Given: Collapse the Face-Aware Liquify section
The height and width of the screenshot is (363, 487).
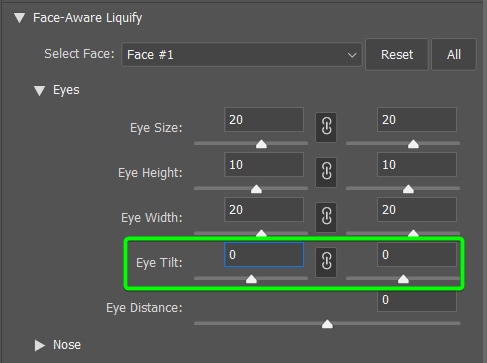Looking at the screenshot, I should tap(20, 18).
